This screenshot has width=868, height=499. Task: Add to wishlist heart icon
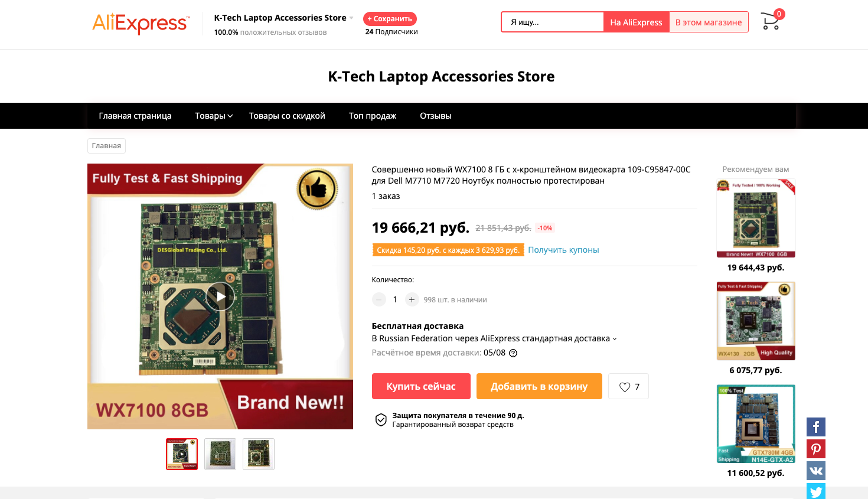625,387
